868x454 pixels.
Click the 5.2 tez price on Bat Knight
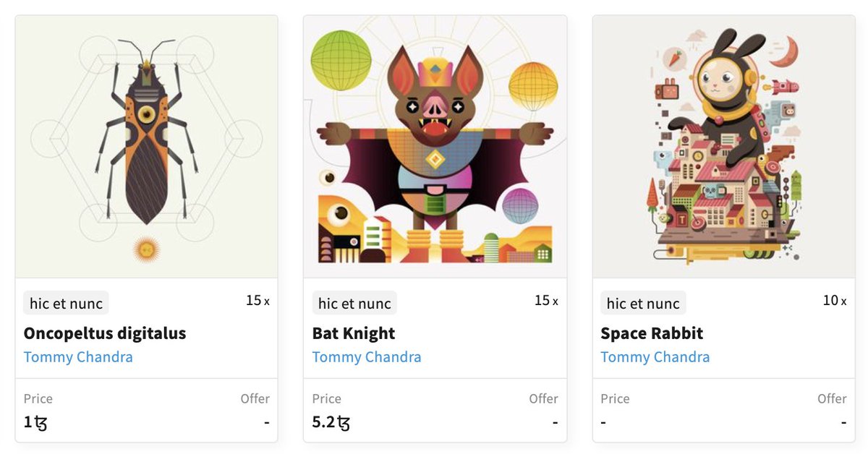click(331, 422)
